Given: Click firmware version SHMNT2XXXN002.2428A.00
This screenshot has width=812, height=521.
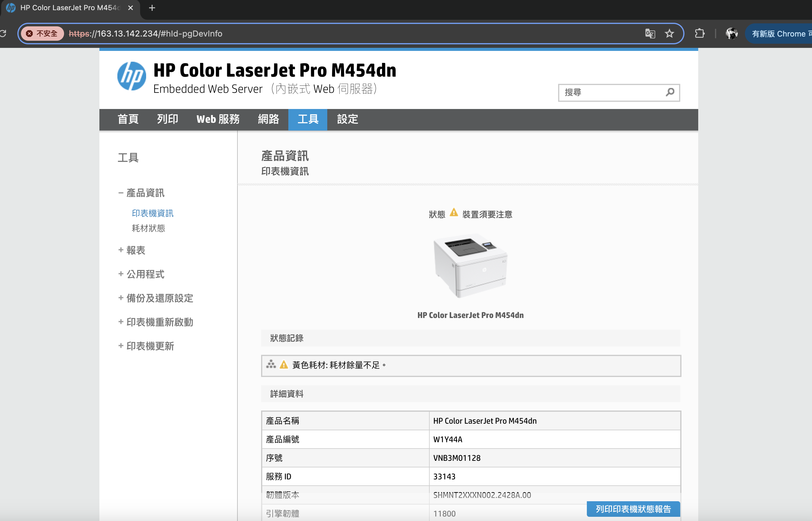Looking at the screenshot, I should [482, 495].
